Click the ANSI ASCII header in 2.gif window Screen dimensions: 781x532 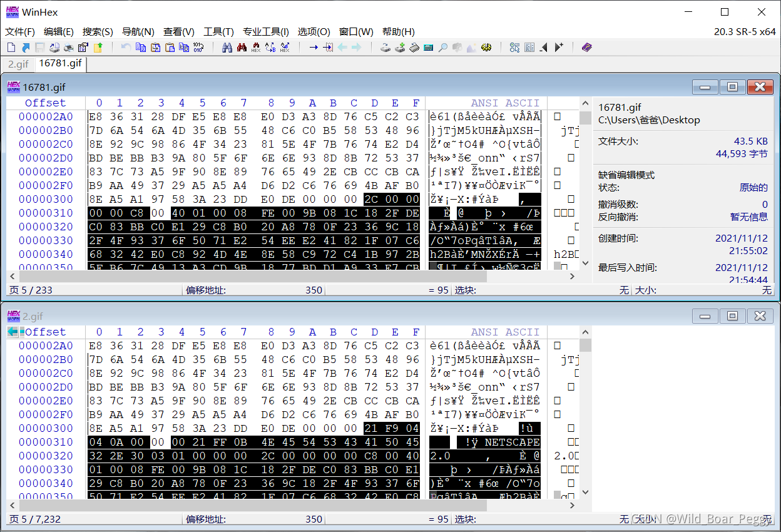(505, 332)
